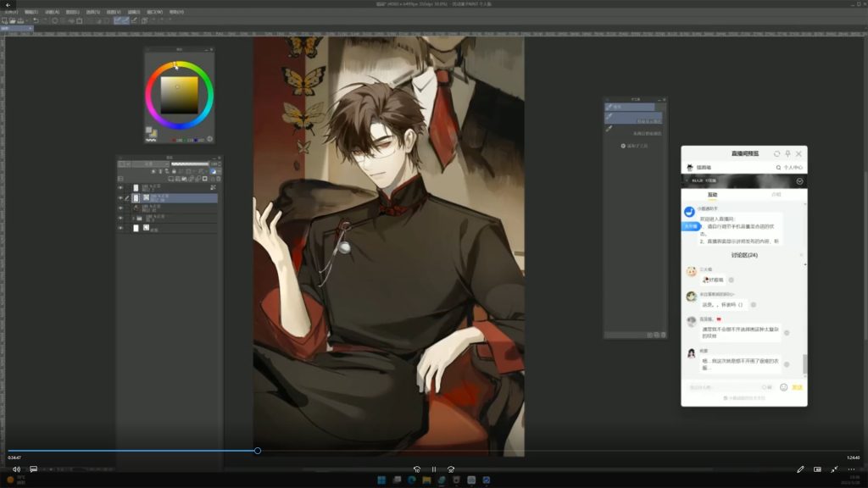Click the volume speaker icon
The height and width of the screenshot is (488, 868).
click(16, 469)
